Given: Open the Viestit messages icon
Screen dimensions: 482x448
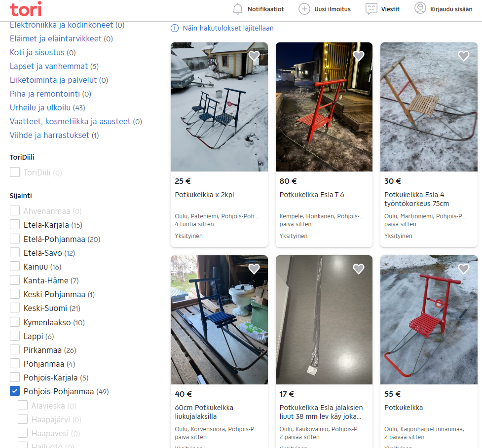Looking at the screenshot, I should pos(371,9).
